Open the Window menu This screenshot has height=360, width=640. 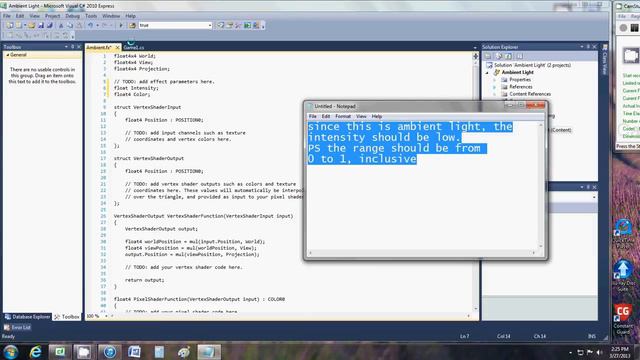(111, 16)
